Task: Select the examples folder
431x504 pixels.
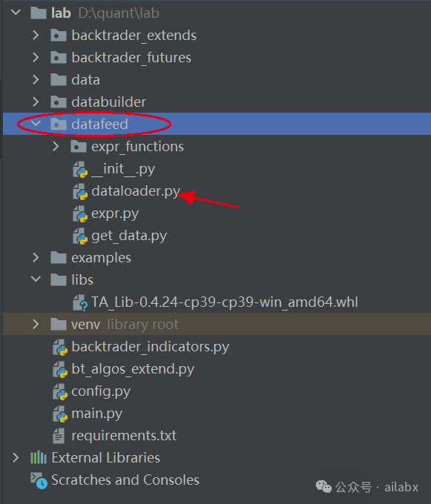Action: pyautogui.click(x=101, y=258)
